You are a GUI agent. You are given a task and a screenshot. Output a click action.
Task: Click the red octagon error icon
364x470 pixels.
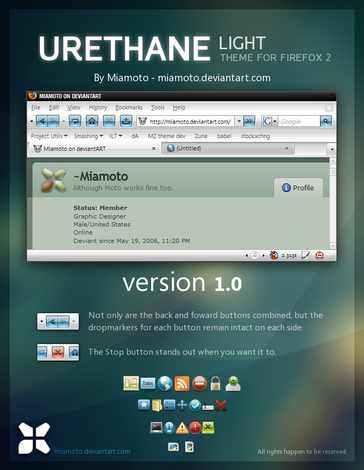pyautogui.click(x=195, y=427)
